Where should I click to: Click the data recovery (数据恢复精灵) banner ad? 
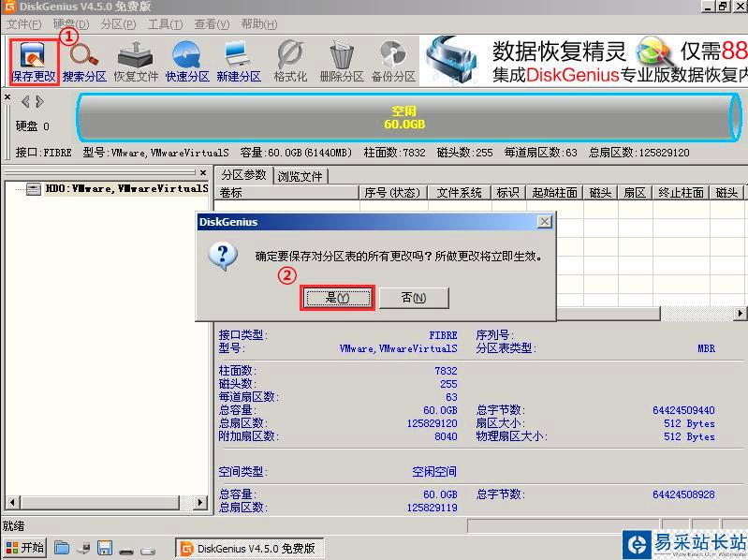(x=584, y=61)
